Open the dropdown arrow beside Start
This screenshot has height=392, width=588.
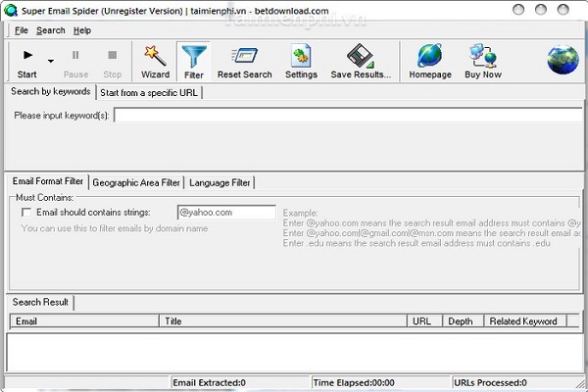pyautogui.click(x=51, y=61)
